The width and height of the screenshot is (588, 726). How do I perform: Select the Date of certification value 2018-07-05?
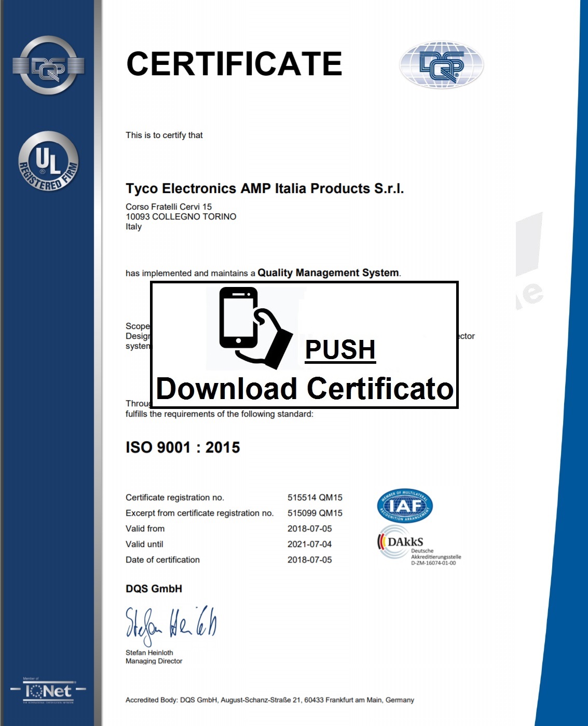click(310, 560)
